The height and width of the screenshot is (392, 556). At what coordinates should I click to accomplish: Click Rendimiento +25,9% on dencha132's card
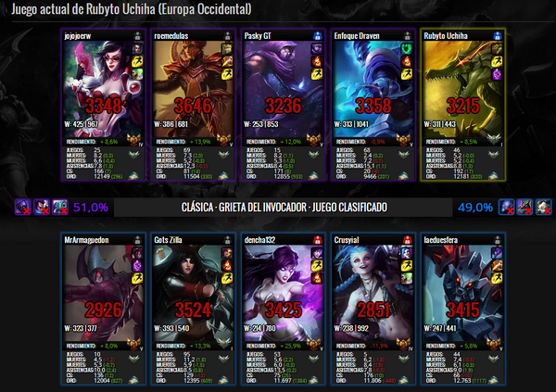click(273, 346)
